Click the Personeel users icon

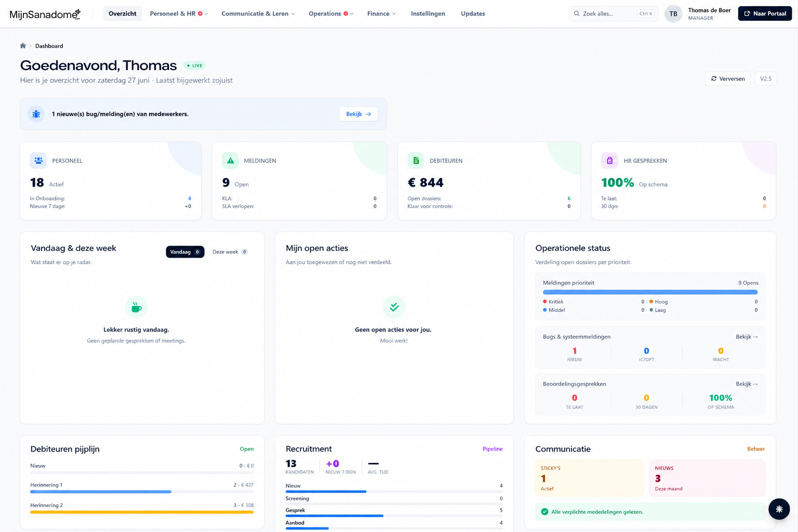click(x=38, y=161)
